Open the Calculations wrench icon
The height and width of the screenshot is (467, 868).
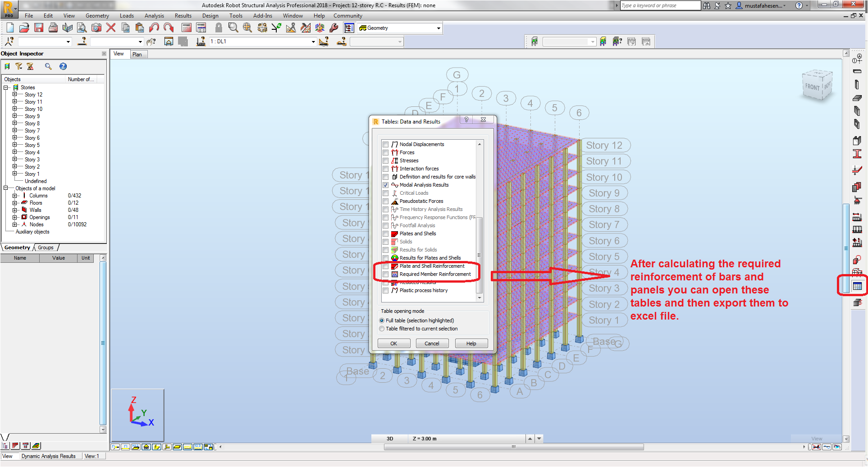334,27
